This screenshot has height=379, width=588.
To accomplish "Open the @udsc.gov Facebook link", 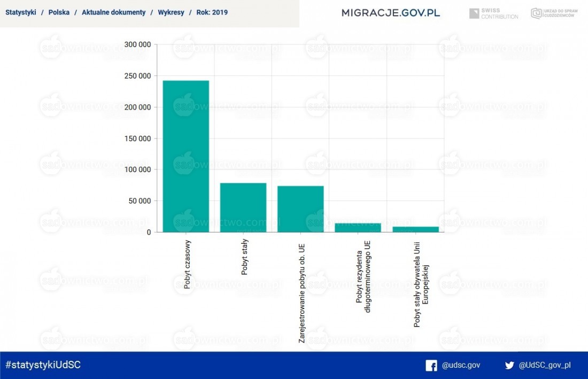I will point(461,365).
